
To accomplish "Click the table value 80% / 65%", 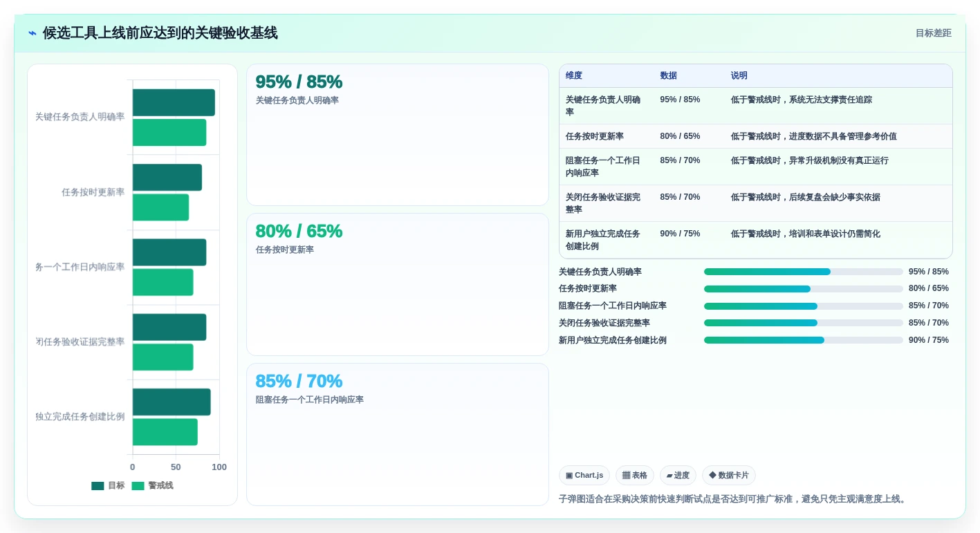I will point(680,136).
